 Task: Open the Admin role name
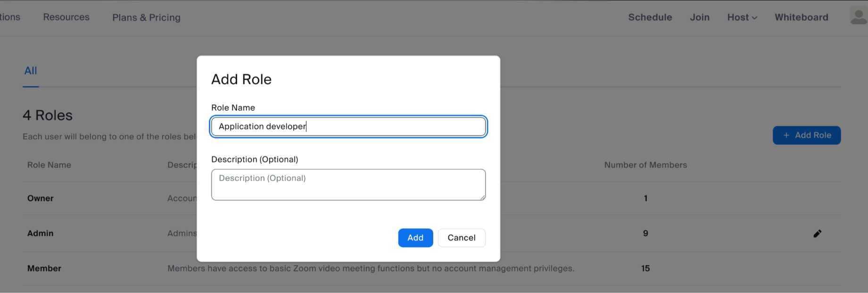(x=41, y=234)
